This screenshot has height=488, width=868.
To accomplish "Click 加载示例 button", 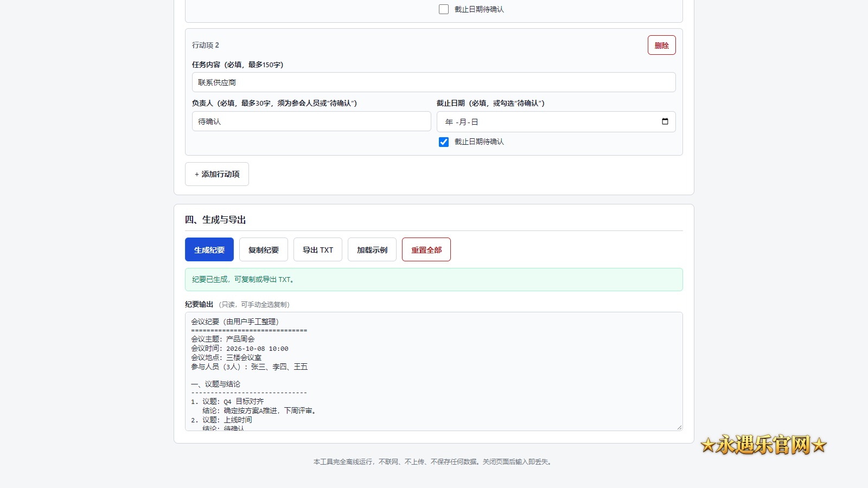I will [372, 249].
